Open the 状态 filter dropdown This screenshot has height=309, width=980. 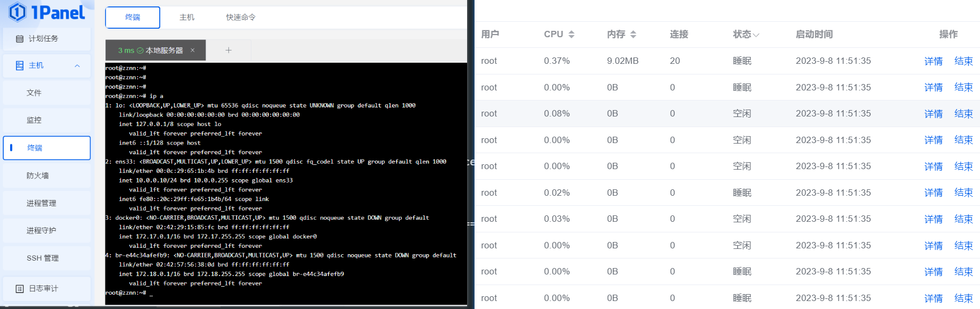[756, 35]
